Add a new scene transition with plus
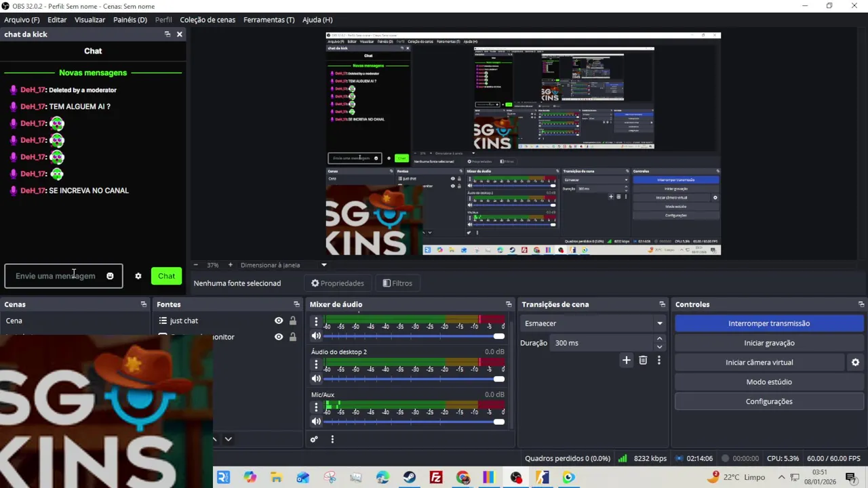This screenshot has height=488, width=868. point(627,361)
